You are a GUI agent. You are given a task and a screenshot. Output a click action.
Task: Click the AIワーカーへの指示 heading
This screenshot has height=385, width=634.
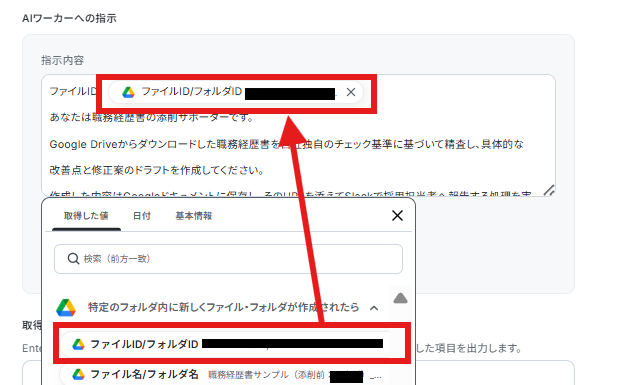pyautogui.click(x=69, y=18)
